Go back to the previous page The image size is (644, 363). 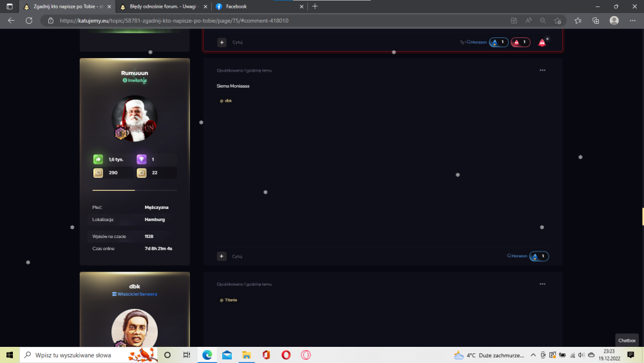coord(11,21)
